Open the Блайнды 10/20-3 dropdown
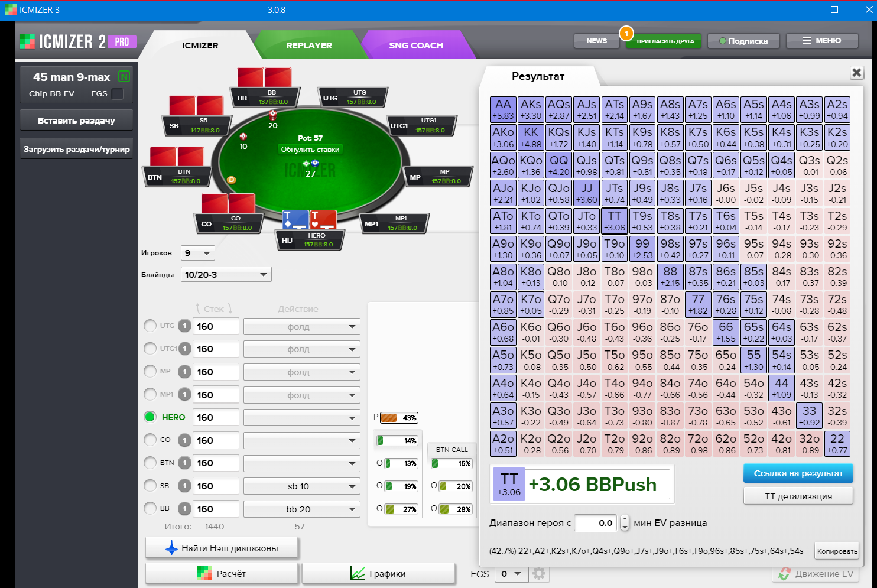This screenshot has height=588, width=877. click(x=226, y=275)
